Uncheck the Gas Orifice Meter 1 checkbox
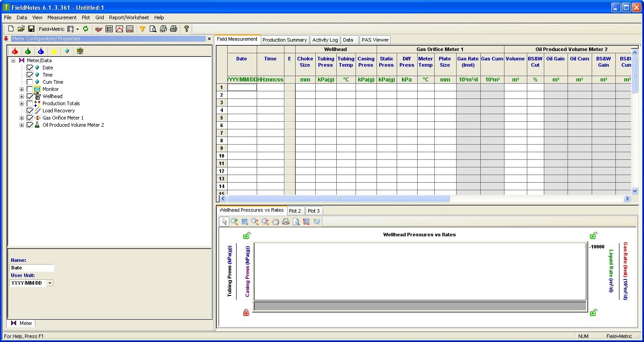 (30, 118)
